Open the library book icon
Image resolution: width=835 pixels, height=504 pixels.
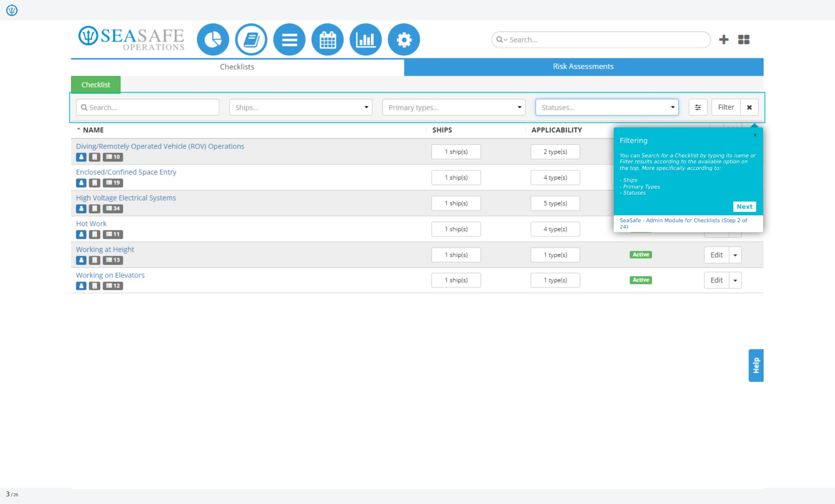click(x=251, y=40)
